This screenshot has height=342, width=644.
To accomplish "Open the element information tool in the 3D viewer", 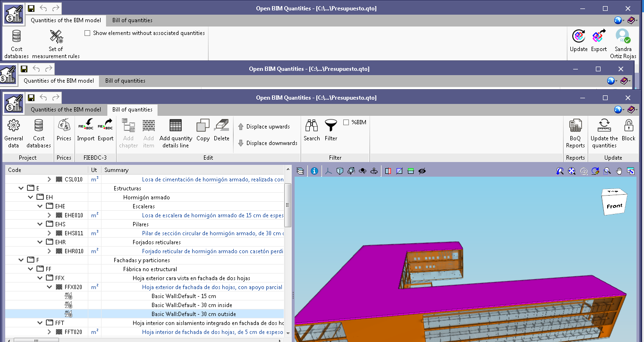I will coord(314,171).
